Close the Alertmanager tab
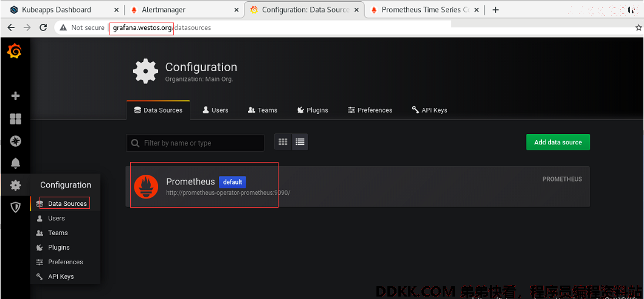The height and width of the screenshot is (299, 644). (236, 10)
